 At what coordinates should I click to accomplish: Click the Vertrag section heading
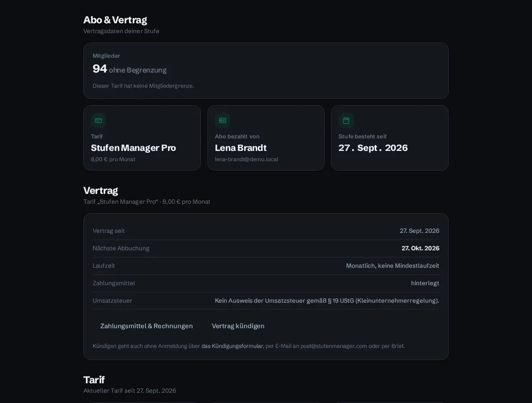pyautogui.click(x=100, y=191)
